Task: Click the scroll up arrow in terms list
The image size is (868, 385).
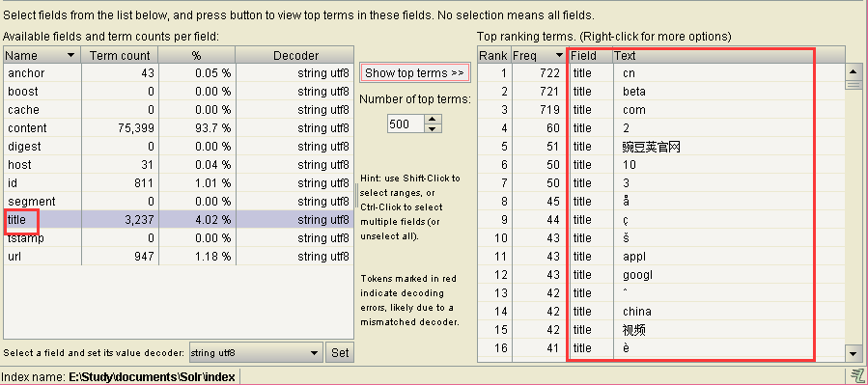Action: click(x=852, y=70)
